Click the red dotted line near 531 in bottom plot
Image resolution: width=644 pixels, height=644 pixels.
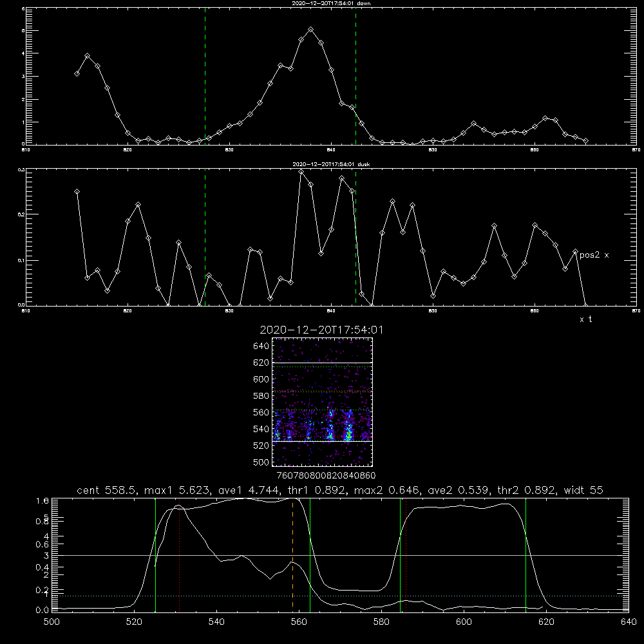(x=180, y=555)
